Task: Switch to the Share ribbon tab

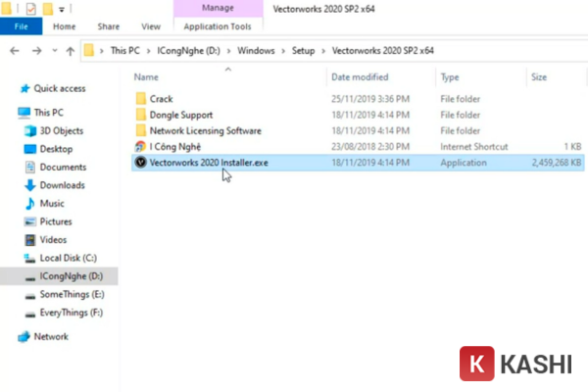Action: coord(109,26)
